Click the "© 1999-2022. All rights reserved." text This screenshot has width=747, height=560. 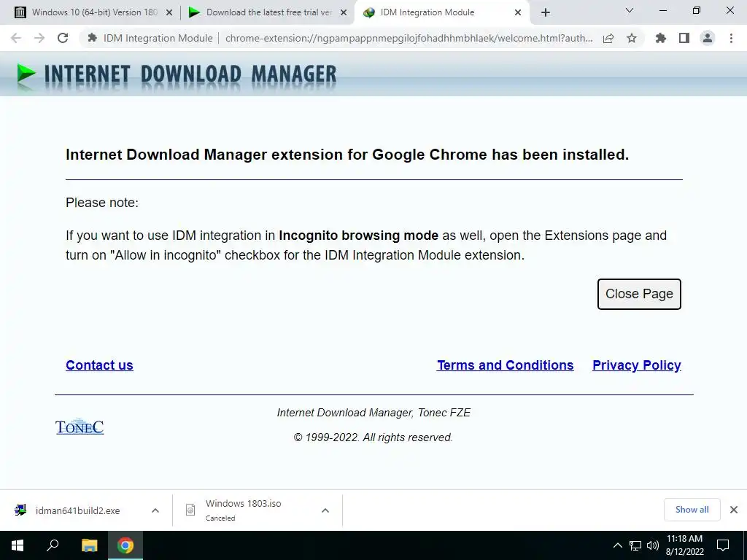[x=373, y=437]
